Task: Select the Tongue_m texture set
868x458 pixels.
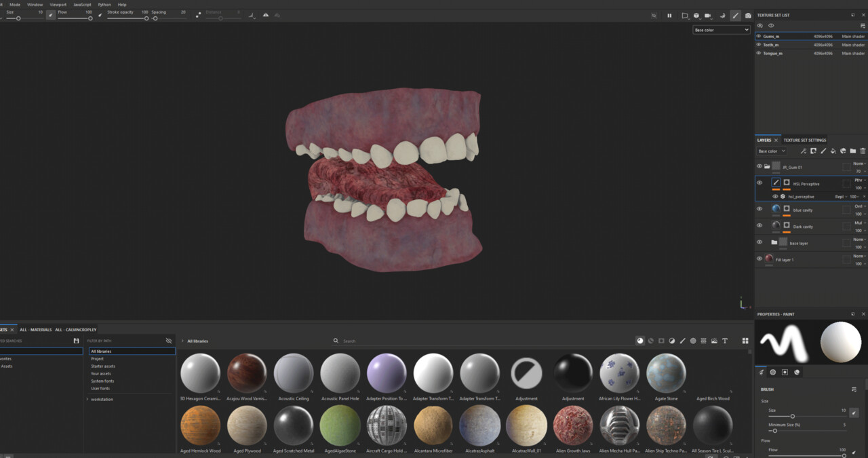Action: (772, 53)
